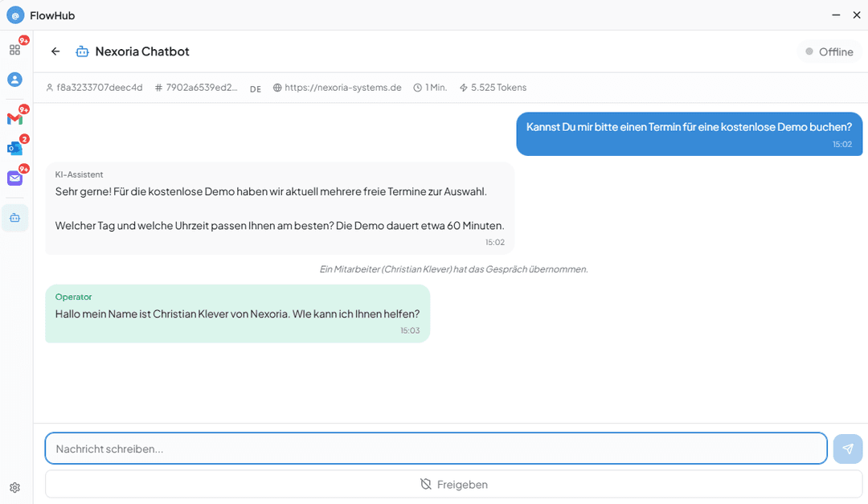This screenshot has width=868, height=504.
Task: Open the dashboard grid icon in sidebar
Action: 14,50
